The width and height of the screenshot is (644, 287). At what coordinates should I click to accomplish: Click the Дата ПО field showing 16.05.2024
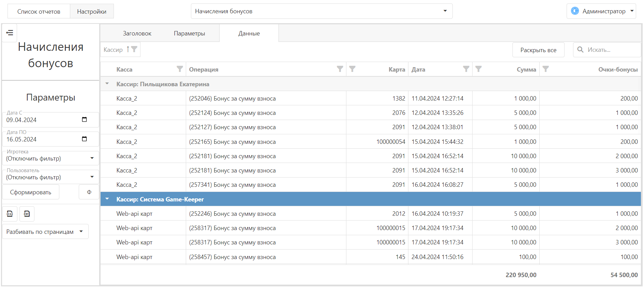pos(50,139)
